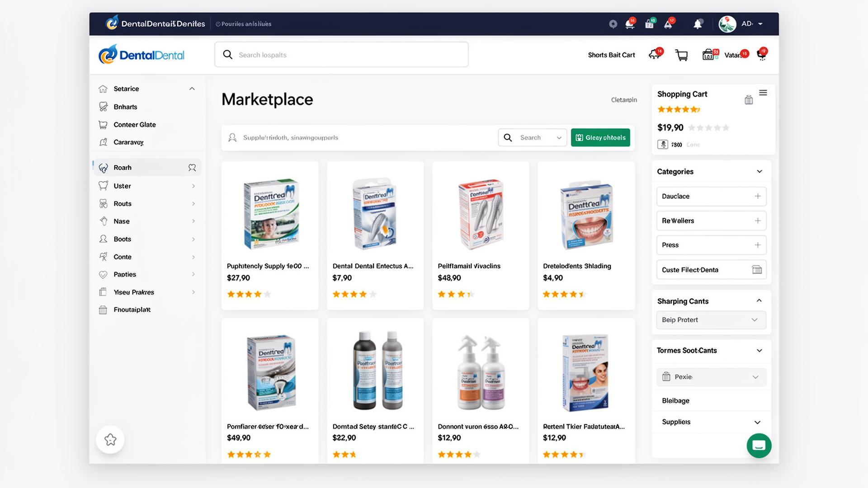Add Press category with plus icon
868x488 pixels.
(758, 245)
